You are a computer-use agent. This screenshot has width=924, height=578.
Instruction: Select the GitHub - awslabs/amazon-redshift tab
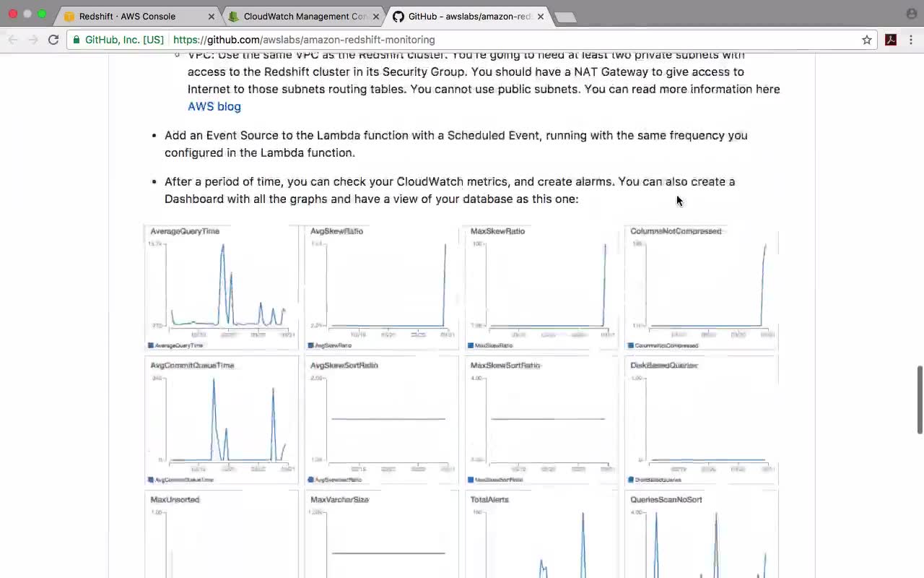(x=469, y=17)
